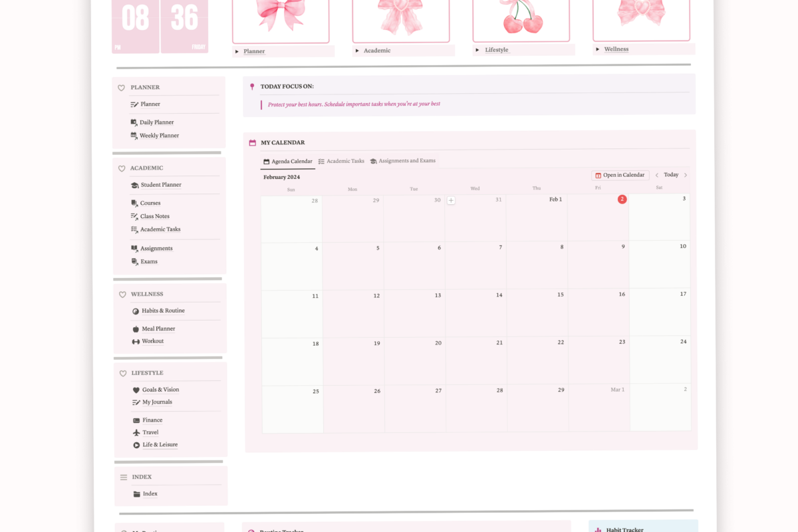Click the February 2 date badge on the calendar

tap(622, 198)
